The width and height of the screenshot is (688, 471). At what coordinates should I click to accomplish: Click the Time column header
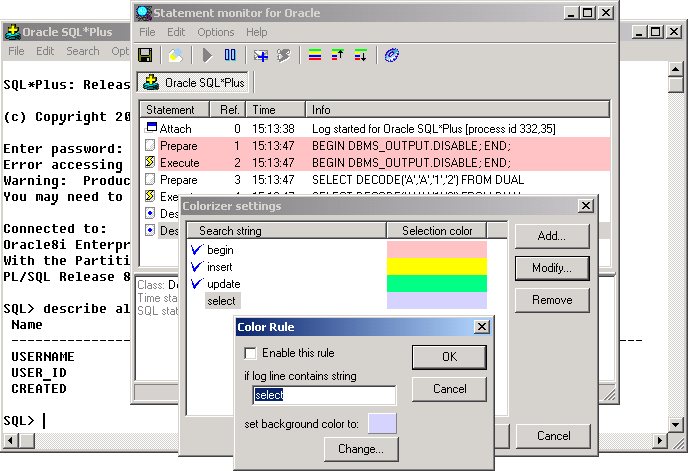coord(276,109)
